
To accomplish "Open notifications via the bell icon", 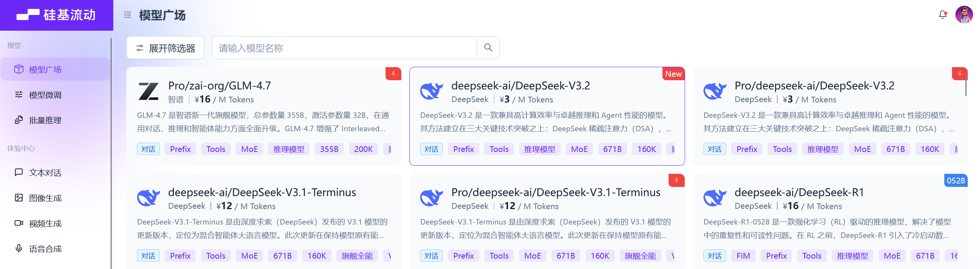I will click(942, 15).
